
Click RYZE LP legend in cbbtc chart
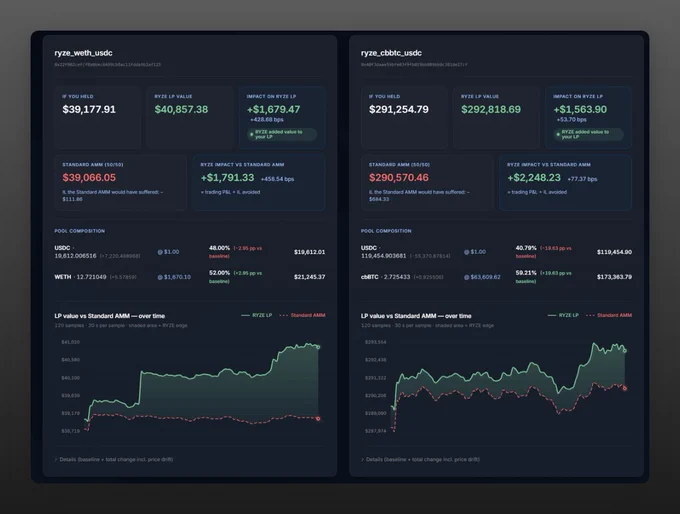tap(563, 315)
